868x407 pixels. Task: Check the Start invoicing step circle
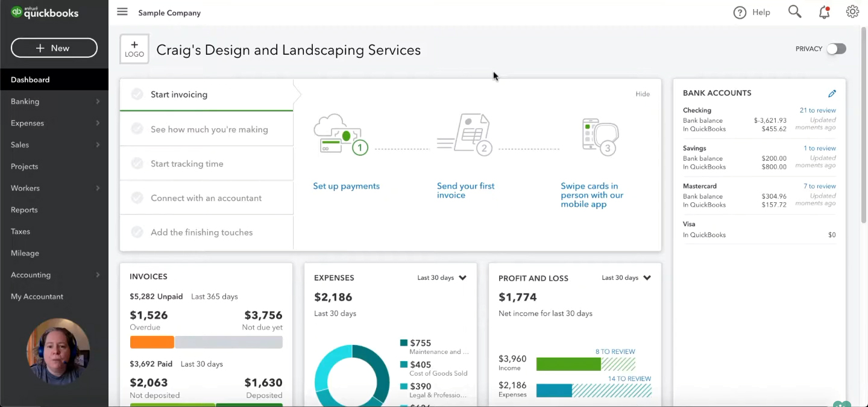point(137,95)
